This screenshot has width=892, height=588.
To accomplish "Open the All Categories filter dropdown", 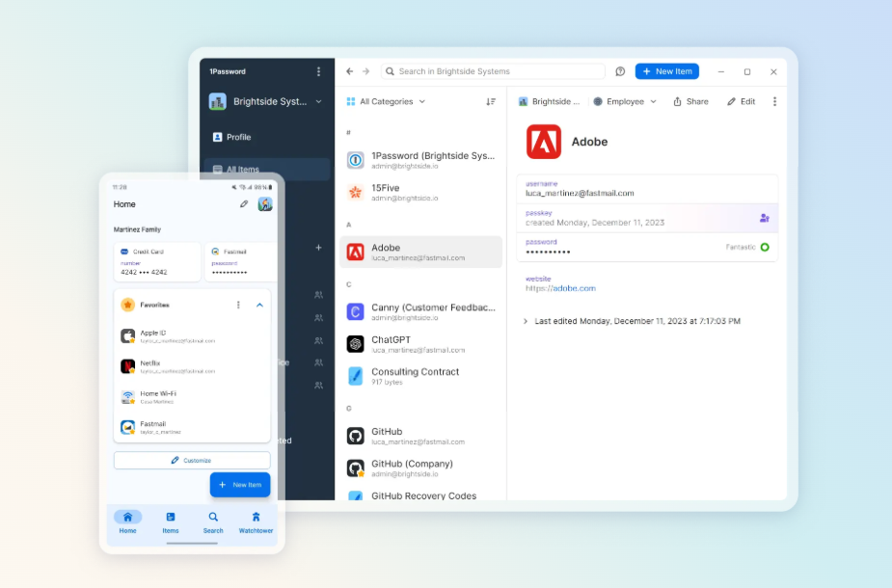I will [x=386, y=101].
